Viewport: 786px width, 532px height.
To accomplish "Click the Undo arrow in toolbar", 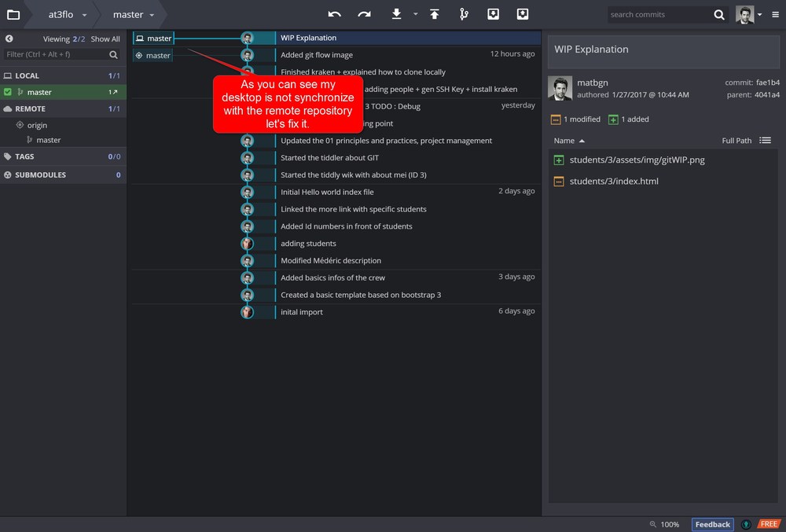I will [334, 14].
